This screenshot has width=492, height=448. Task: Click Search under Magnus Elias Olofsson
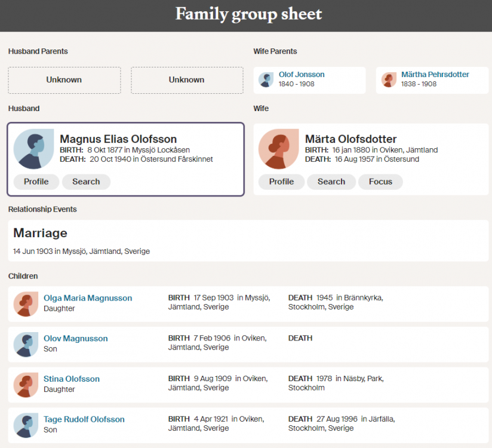point(87,182)
